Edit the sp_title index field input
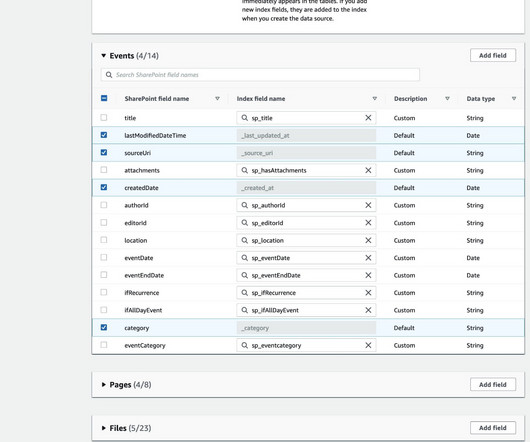 pos(306,118)
